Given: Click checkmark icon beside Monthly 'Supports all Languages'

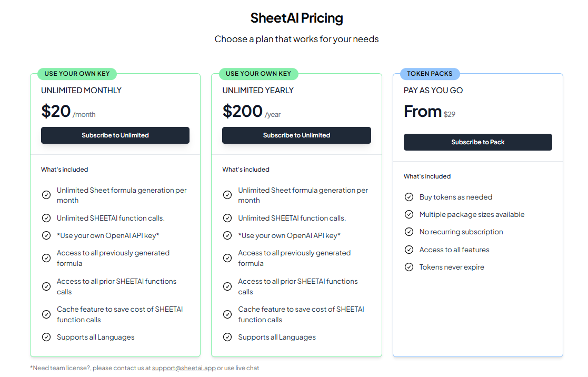Looking at the screenshot, I should pos(46,338).
